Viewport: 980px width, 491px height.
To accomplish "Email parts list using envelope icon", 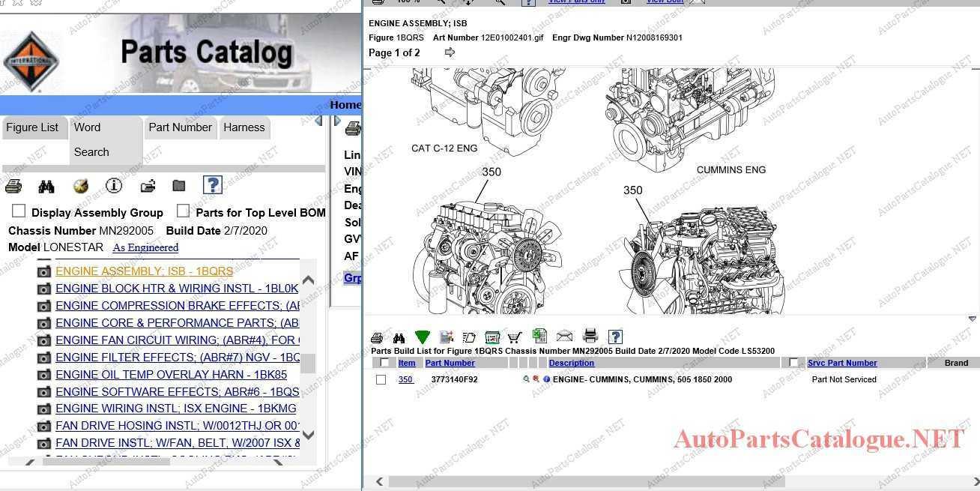I will [564, 337].
